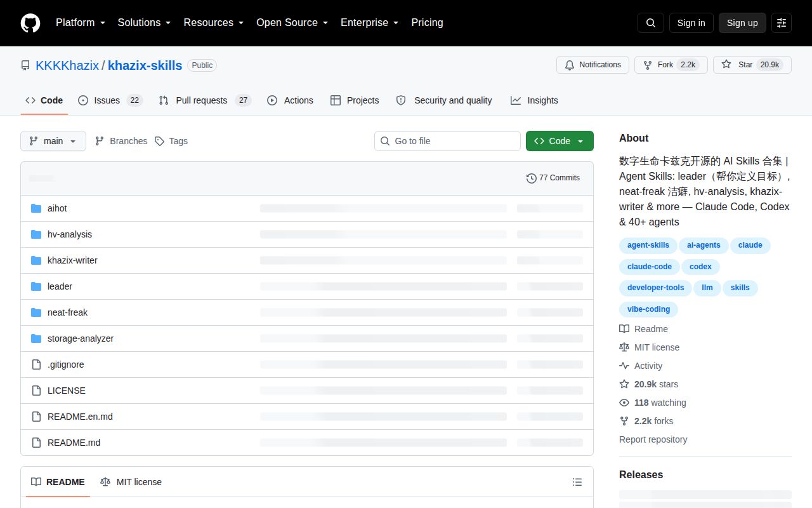Select the README tab below file list
This screenshot has width=812, height=508.
pyautogui.click(x=58, y=482)
